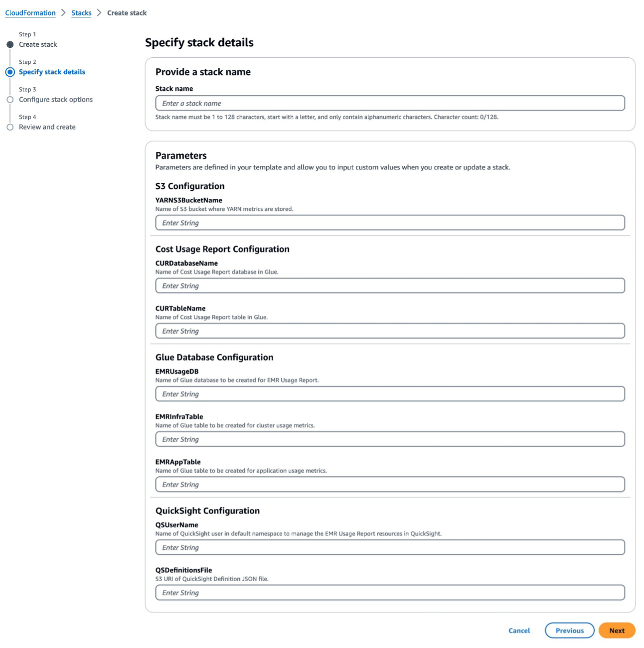The width and height of the screenshot is (644, 648).
Task: Select the Step 1 Create stack indicator
Action: (10, 44)
